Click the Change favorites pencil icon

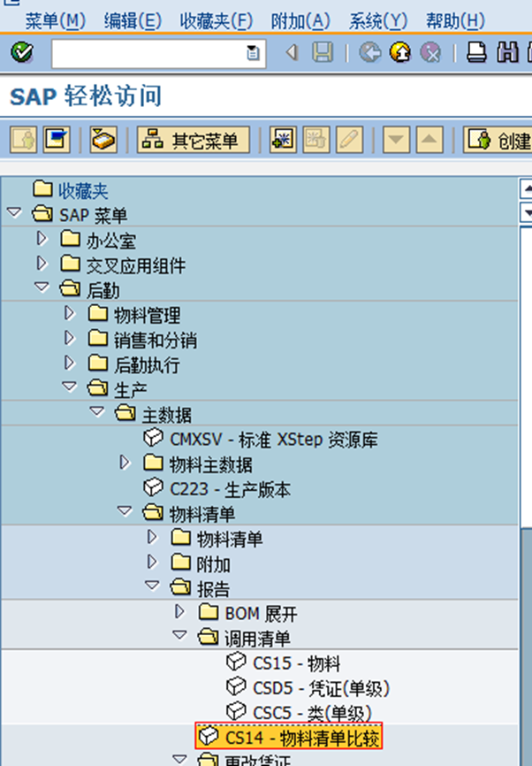pyautogui.click(x=349, y=141)
